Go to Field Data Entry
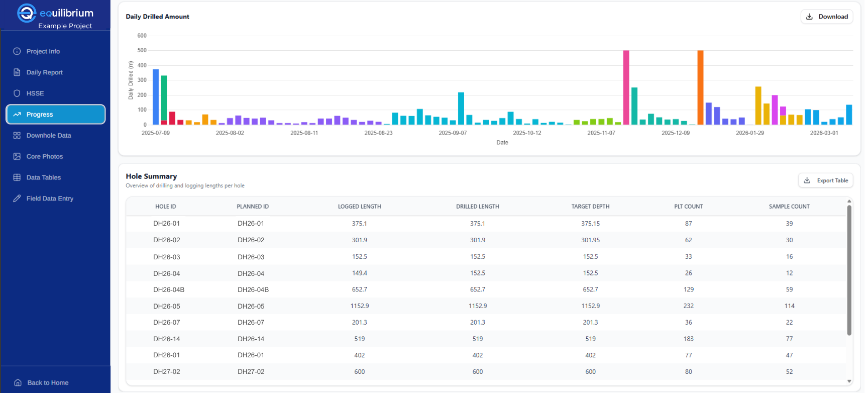 [x=55, y=199]
